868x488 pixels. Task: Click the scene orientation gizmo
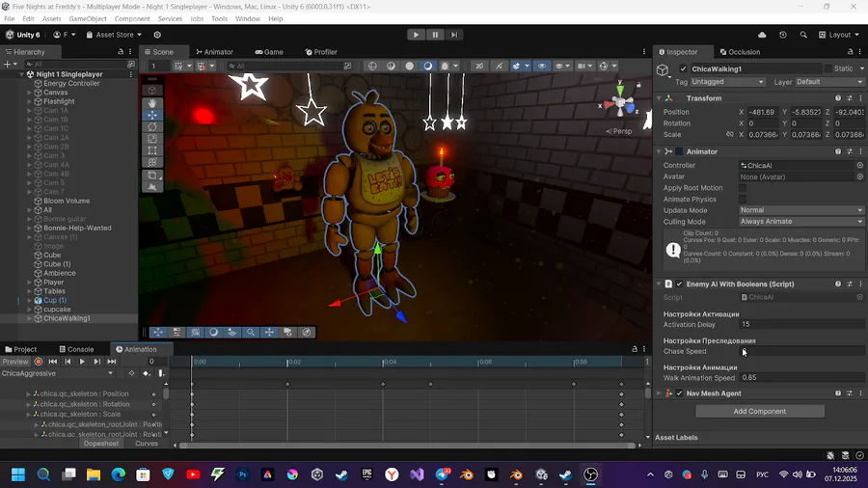[620, 103]
